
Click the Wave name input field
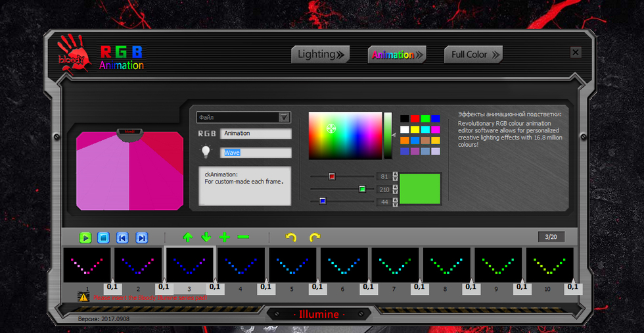(256, 153)
